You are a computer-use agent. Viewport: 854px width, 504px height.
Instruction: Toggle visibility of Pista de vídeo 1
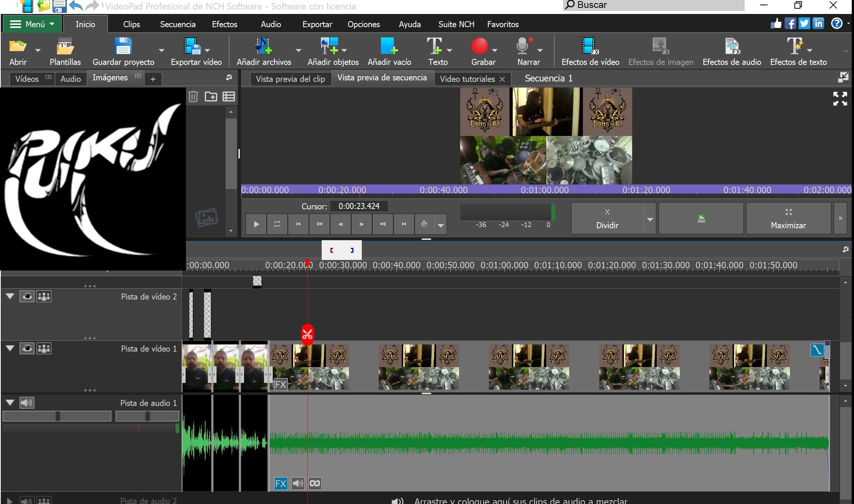coord(27,349)
